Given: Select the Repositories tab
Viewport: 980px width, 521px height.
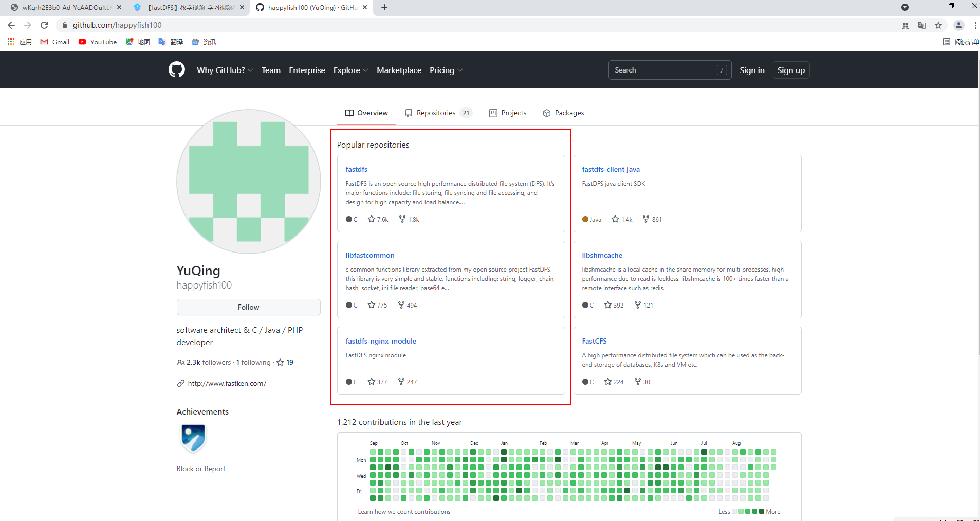Looking at the screenshot, I should tap(438, 113).
